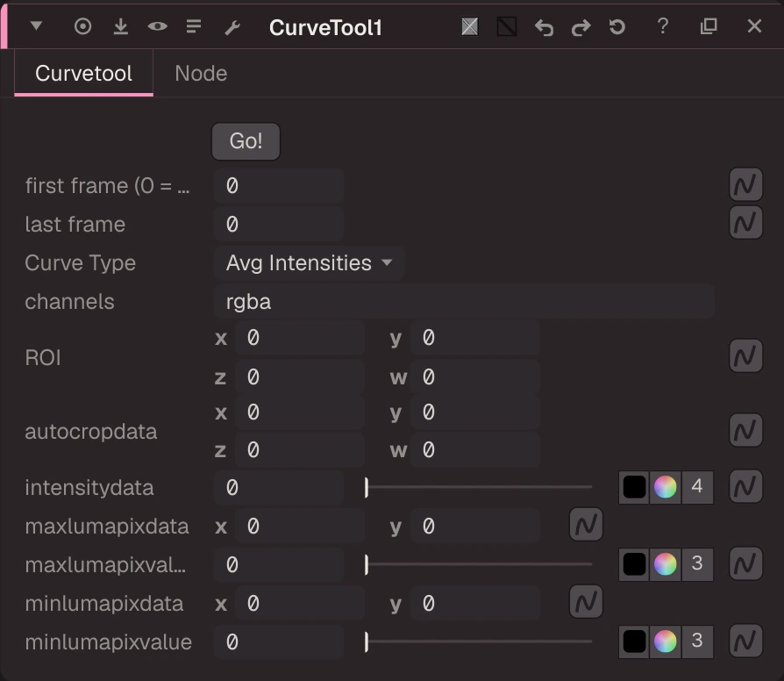Float the panel with the window icon

[x=709, y=26]
